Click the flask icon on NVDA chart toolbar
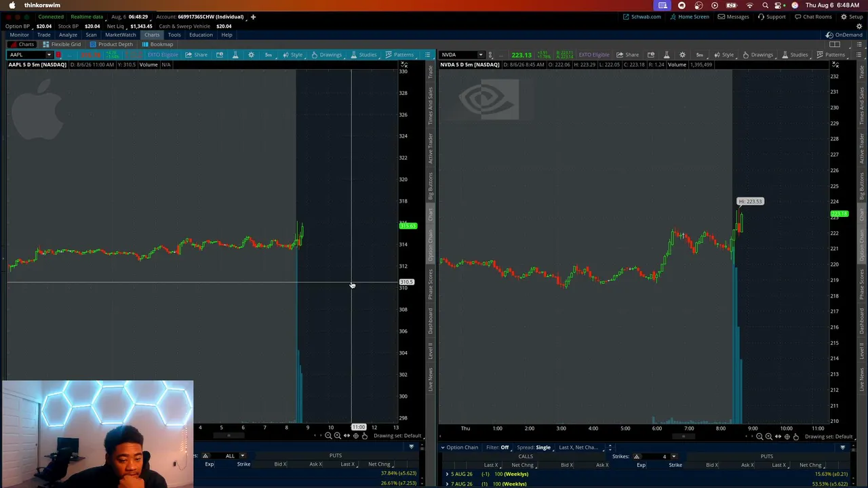 (x=667, y=54)
